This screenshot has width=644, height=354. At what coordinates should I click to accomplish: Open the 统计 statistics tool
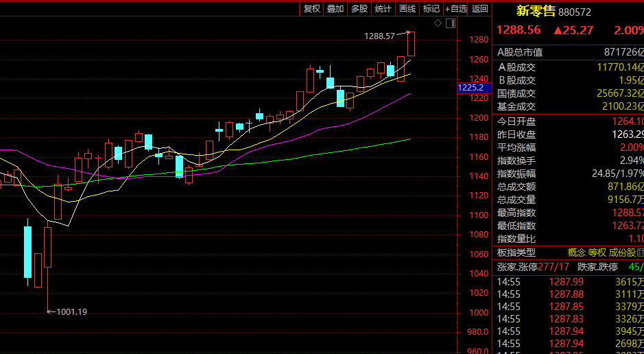pos(383,9)
